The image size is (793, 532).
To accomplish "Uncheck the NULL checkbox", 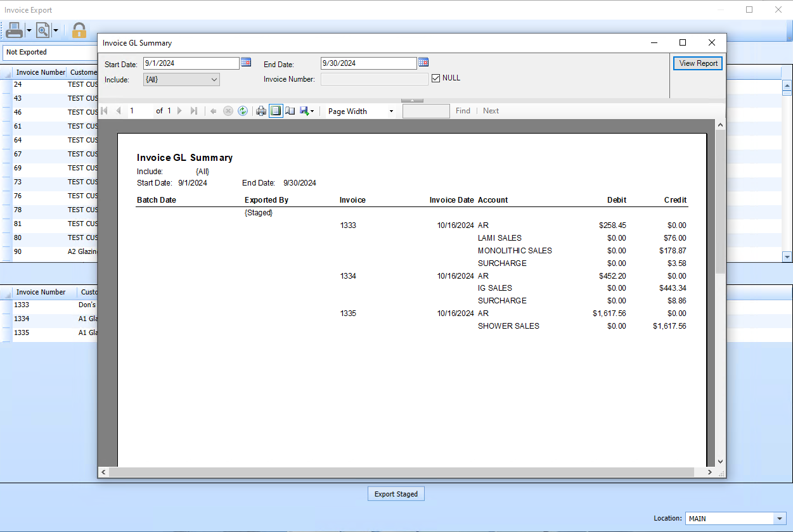I will tap(436, 77).
